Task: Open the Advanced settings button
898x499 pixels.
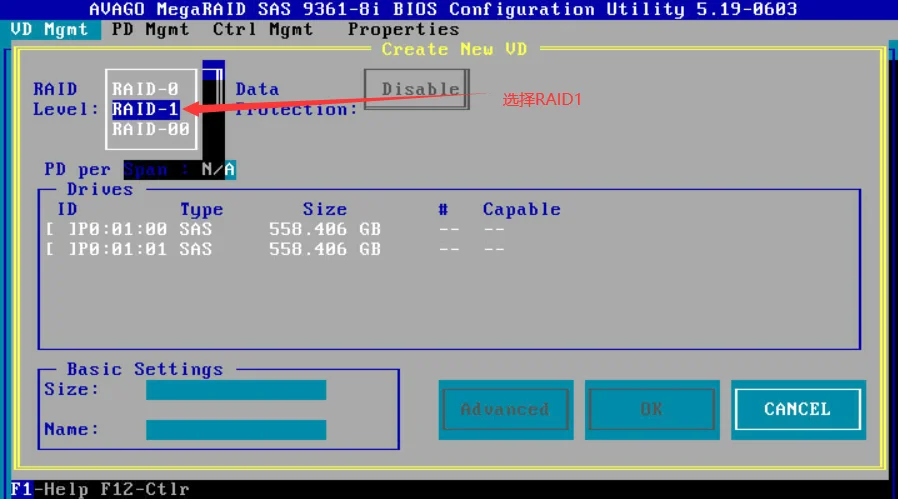Action: 506,409
